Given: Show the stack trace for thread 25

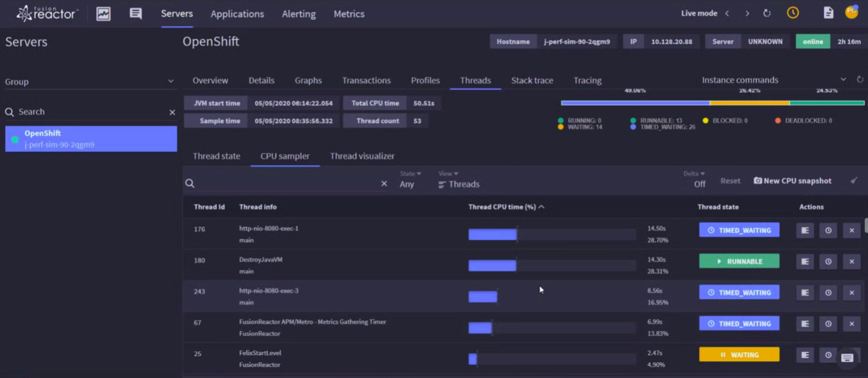Looking at the screenshot, I should click(805, 355).
